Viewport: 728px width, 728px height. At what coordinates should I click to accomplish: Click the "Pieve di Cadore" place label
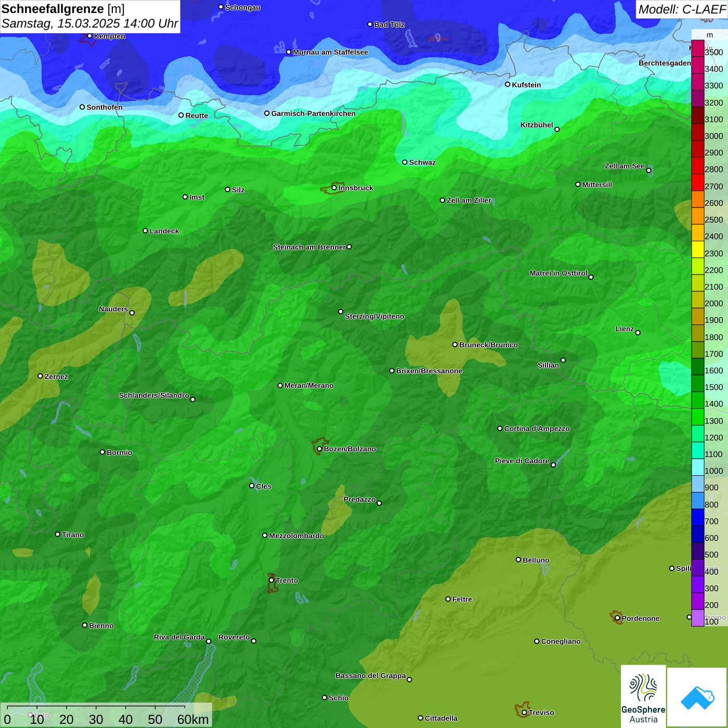[522, 461]
